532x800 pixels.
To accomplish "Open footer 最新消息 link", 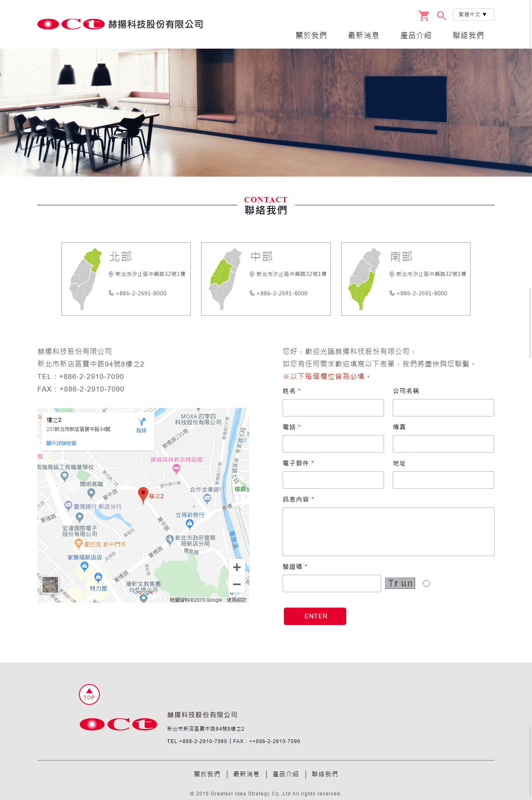I will click(246, 774).
